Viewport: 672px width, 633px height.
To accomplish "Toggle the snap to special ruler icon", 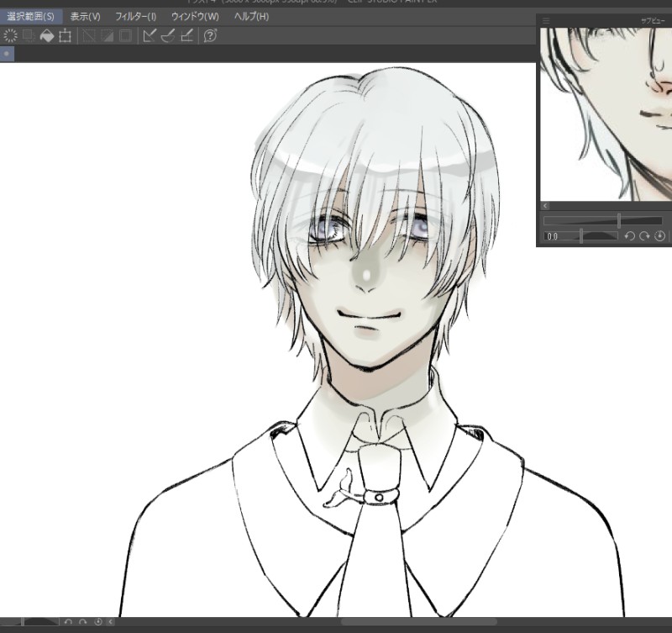I will point(168,35).
